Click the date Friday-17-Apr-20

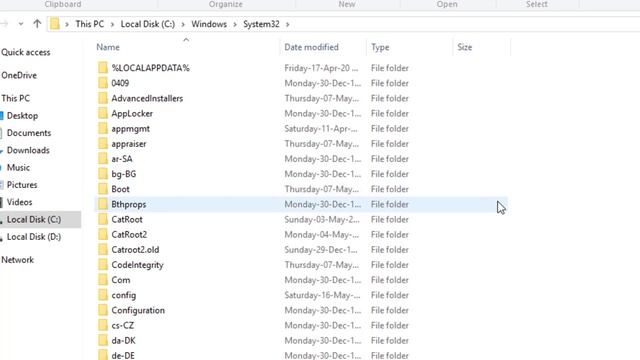pyautogui.click(x=321, y=68)
